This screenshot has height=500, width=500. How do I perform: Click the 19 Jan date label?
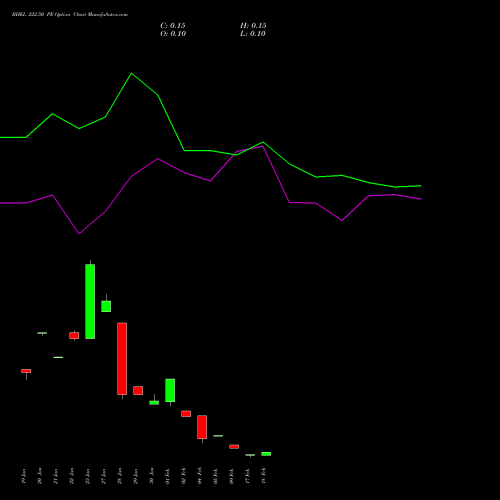pos(24,476)
